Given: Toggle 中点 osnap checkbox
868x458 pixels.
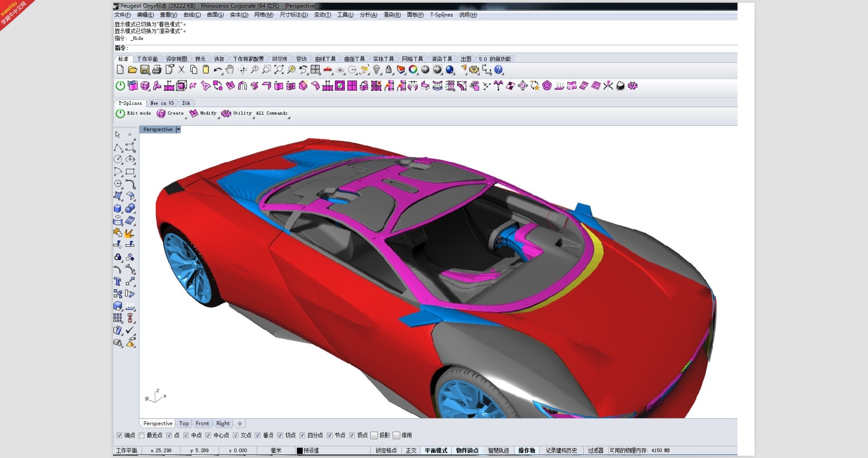Looking at the screenshot, I should [186, 435].
